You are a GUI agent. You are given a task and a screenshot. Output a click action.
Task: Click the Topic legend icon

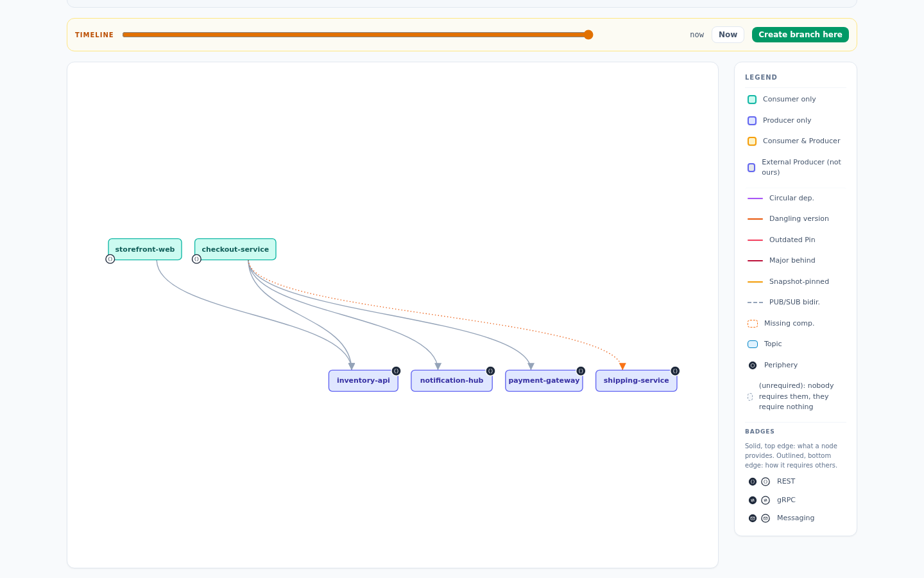point(753,344)
